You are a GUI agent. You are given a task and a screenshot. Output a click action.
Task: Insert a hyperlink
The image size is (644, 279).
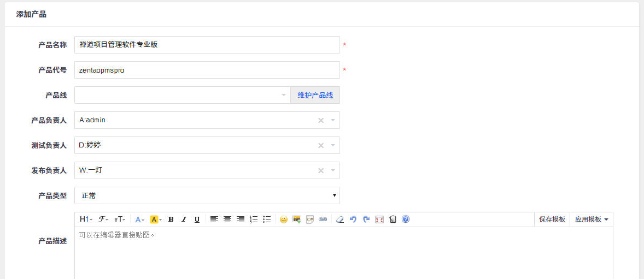point(323,219)
